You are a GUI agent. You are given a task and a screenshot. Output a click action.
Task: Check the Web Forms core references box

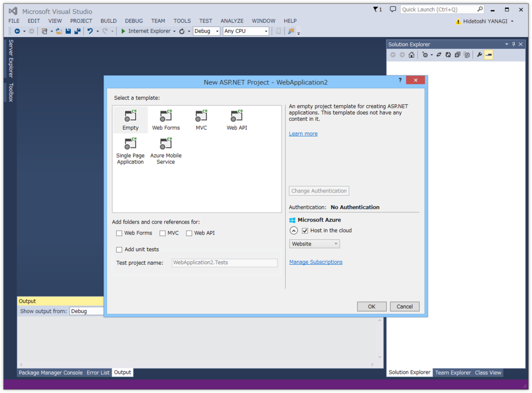pyautogui.click(x=119, y=233)
